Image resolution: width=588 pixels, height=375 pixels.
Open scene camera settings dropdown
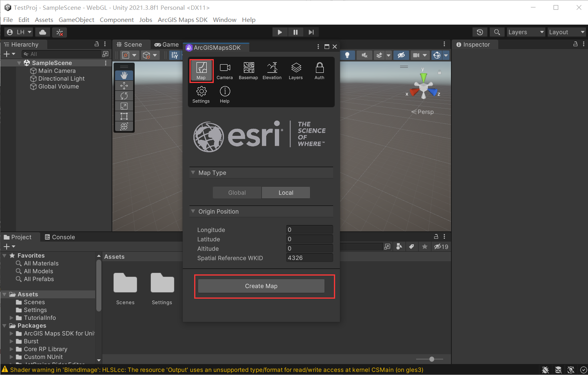(x=425, y=55)
